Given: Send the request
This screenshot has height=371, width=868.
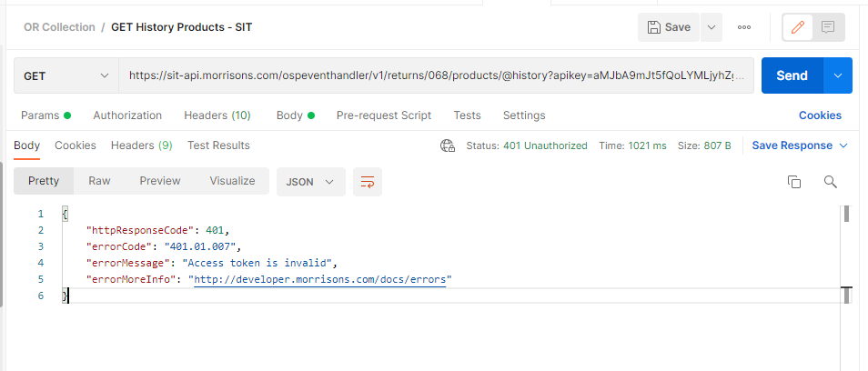Looking at the screenshot, I should click(792, 75).
